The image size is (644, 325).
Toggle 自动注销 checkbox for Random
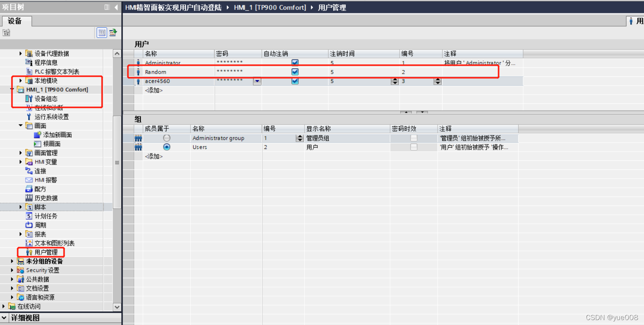295,72
